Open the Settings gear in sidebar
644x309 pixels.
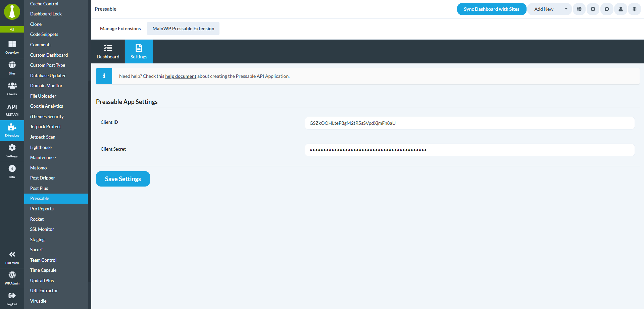coord(12,148)
